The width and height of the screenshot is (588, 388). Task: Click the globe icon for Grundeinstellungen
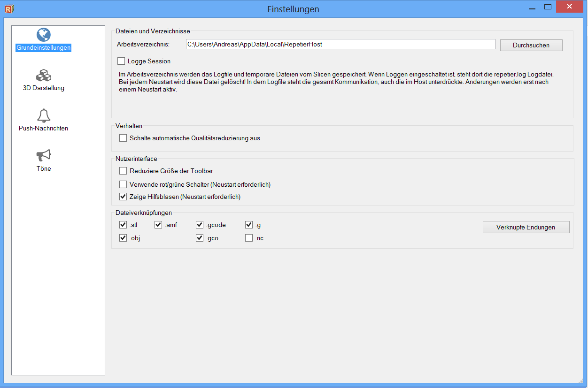[43, 35]
